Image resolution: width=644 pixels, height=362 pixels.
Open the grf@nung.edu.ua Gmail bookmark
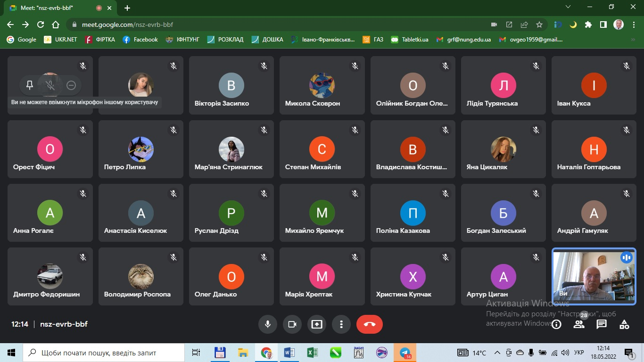(x=464, y=40)
